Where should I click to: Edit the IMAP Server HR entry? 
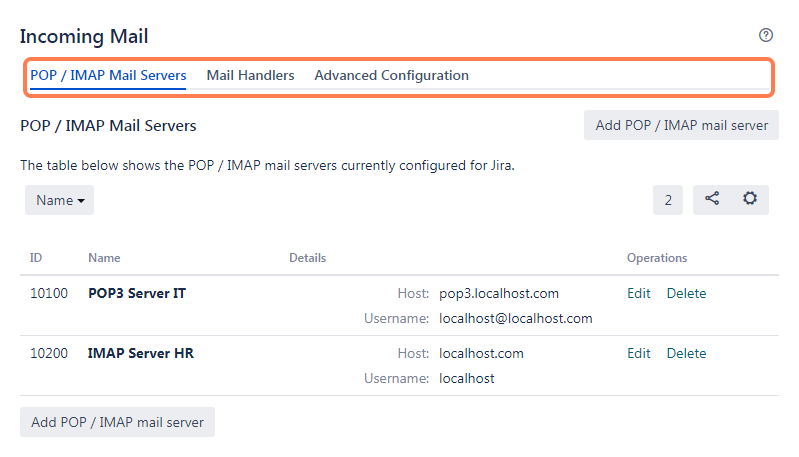point(639,353)
